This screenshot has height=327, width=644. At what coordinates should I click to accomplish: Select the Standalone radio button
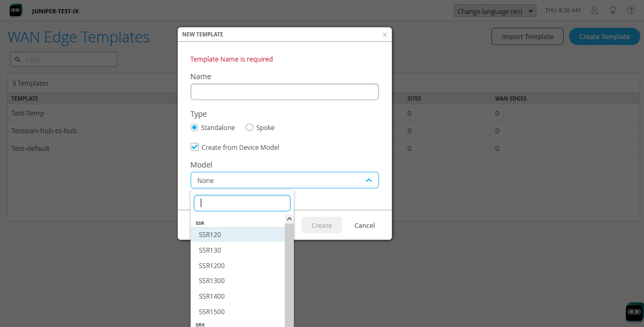194,128
